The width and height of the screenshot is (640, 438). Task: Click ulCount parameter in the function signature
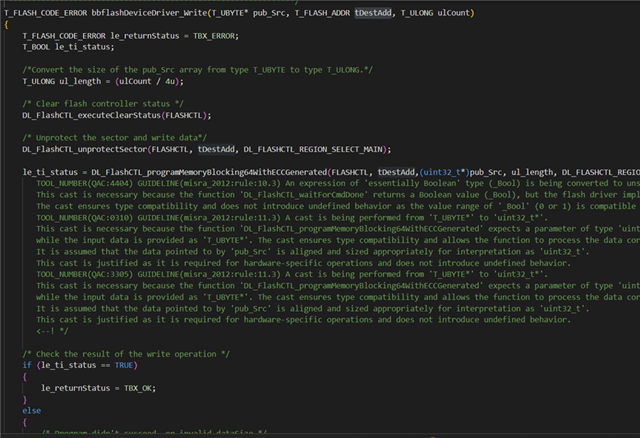(x=453, y=13)
